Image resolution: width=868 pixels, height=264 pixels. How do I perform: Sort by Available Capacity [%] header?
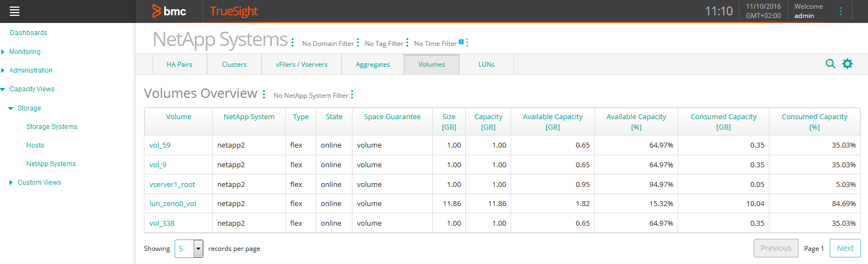pyautogui.click(x=636, y=122)
